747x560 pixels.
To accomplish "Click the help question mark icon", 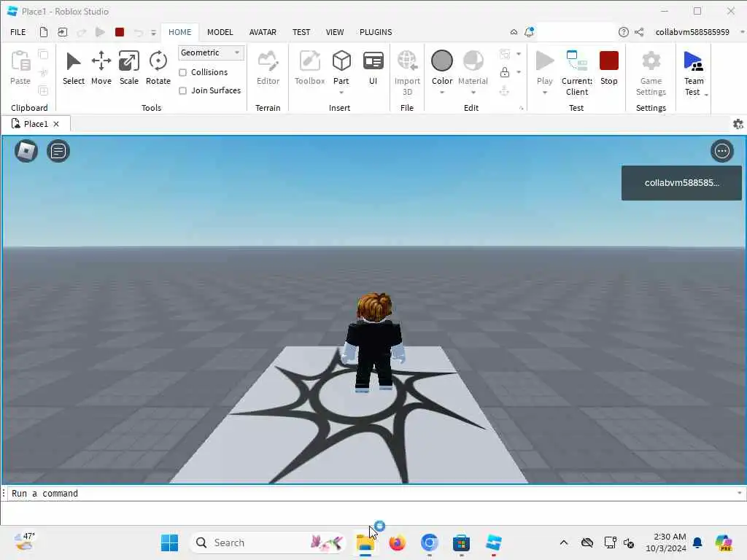I will click(623, 32).
